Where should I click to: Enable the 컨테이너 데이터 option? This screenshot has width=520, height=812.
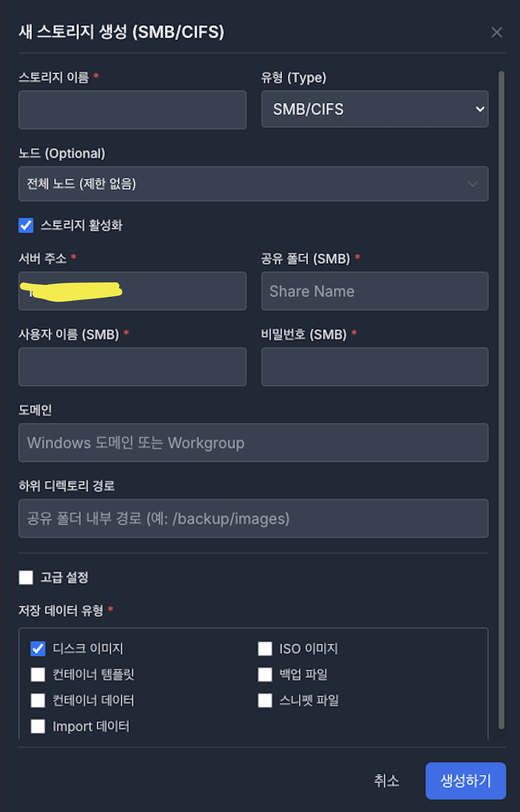tap(38, 700)
